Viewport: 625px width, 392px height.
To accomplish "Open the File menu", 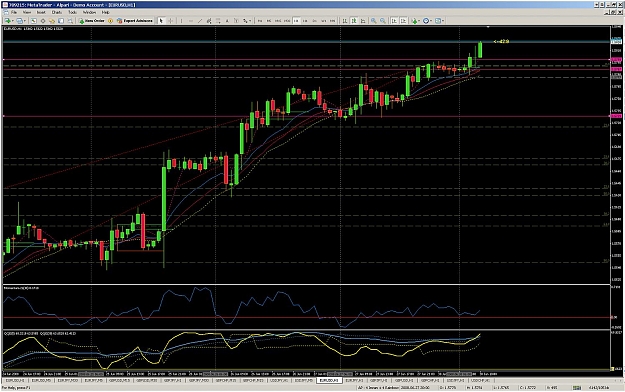I will 14,12.
